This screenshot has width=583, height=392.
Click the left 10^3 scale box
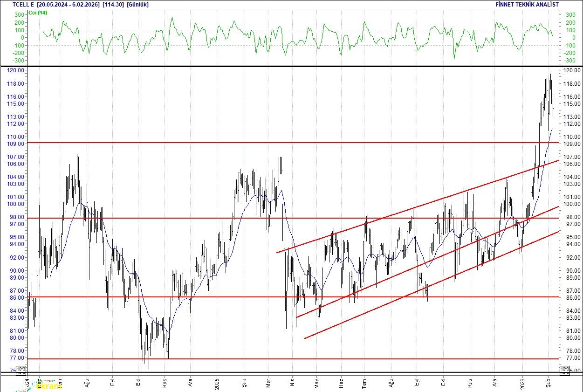pos(21,370)
